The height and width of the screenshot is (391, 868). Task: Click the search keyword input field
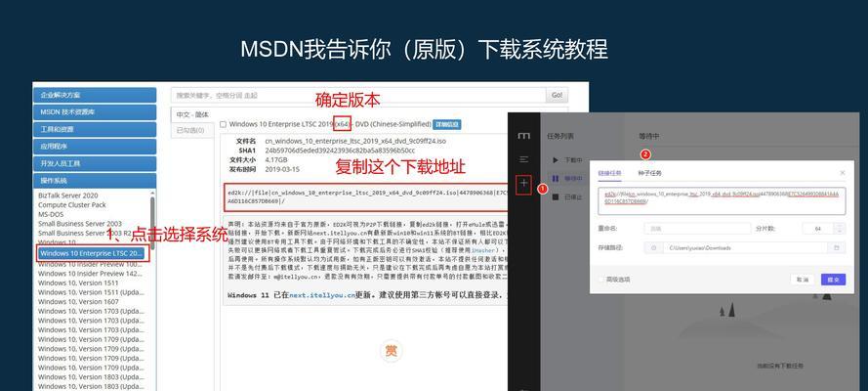pyautogui.click(x=357, y=95)
